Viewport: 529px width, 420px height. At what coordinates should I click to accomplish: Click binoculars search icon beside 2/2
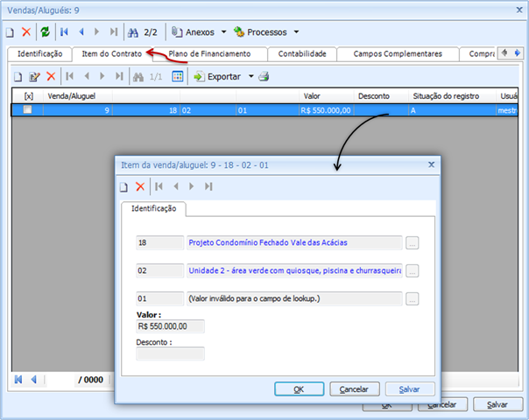133,32
